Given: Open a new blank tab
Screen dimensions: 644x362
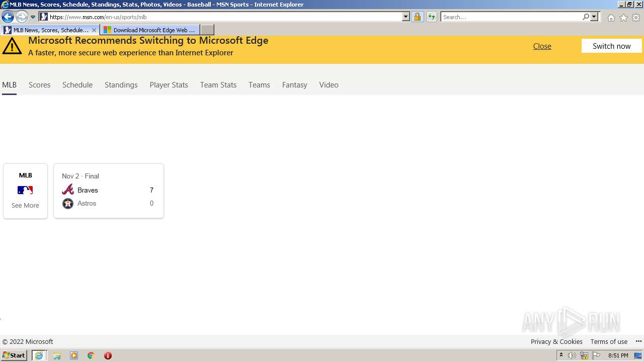Looking at the screenshot, I should point(207,30).
